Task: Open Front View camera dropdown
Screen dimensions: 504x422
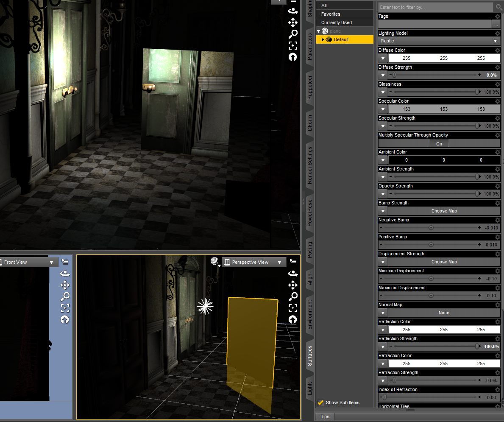Action: point(29,262)
